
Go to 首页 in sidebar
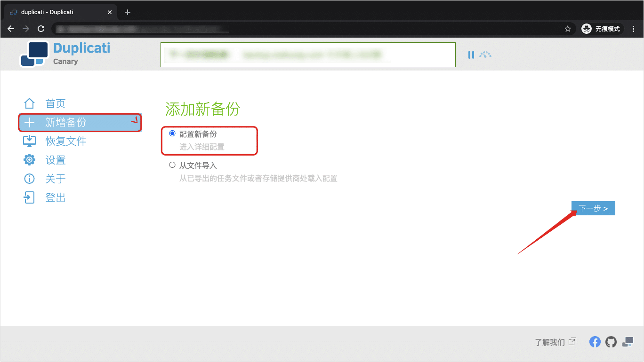point(56,103)
